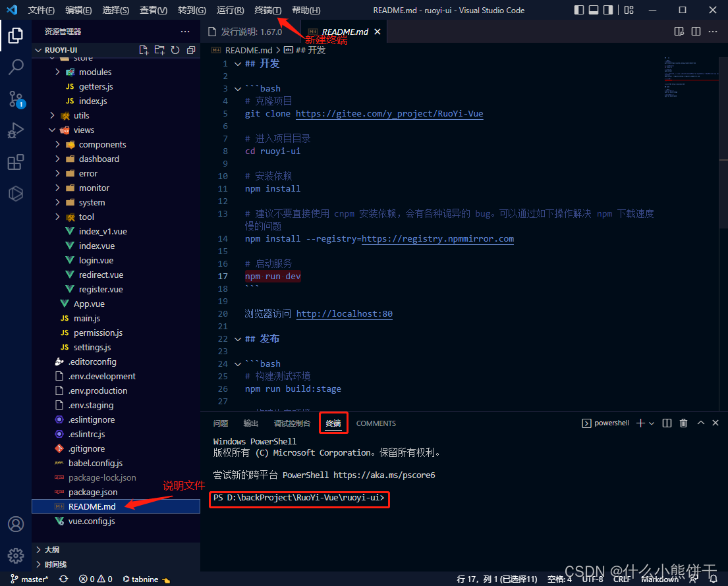This screenshot has height=586, width=728.
Task: Open terminal launch profile dropdown arrow
Action: [x=652, y=423]
